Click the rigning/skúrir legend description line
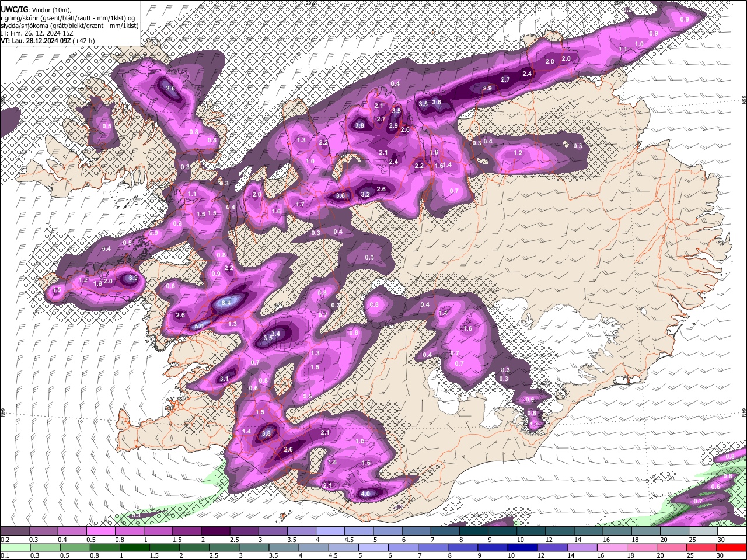The width and height of the screenshot is (747, 560). tap(68, 18)
